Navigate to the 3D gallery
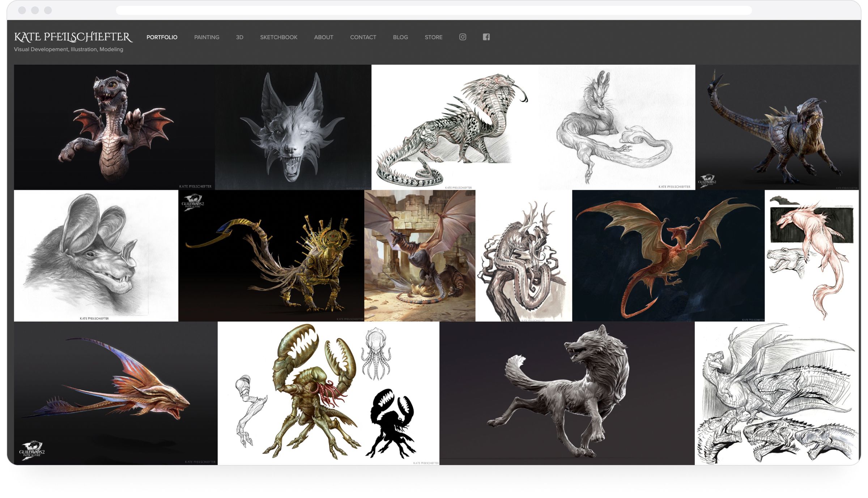This screenshot has width=868, height=498. click(x=239, y=37)
